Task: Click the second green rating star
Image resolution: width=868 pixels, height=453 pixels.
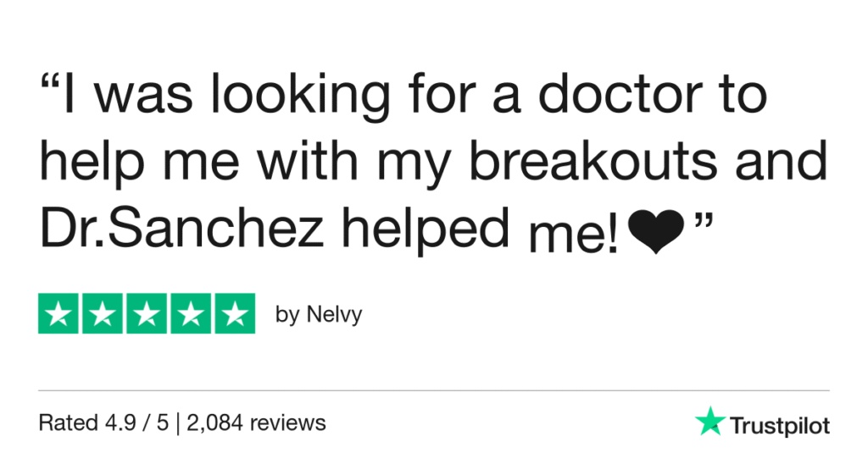Action: coord(103,314)
